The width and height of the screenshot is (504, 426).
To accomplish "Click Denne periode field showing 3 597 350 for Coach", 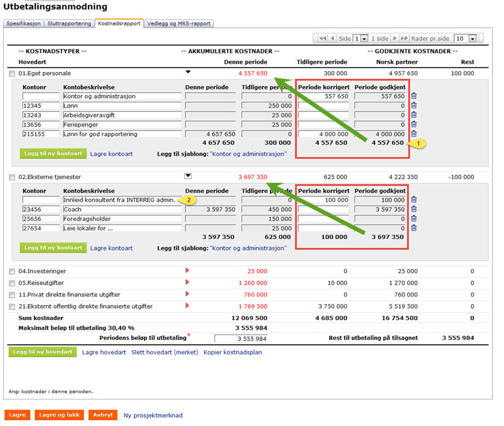I will point(211,209).
